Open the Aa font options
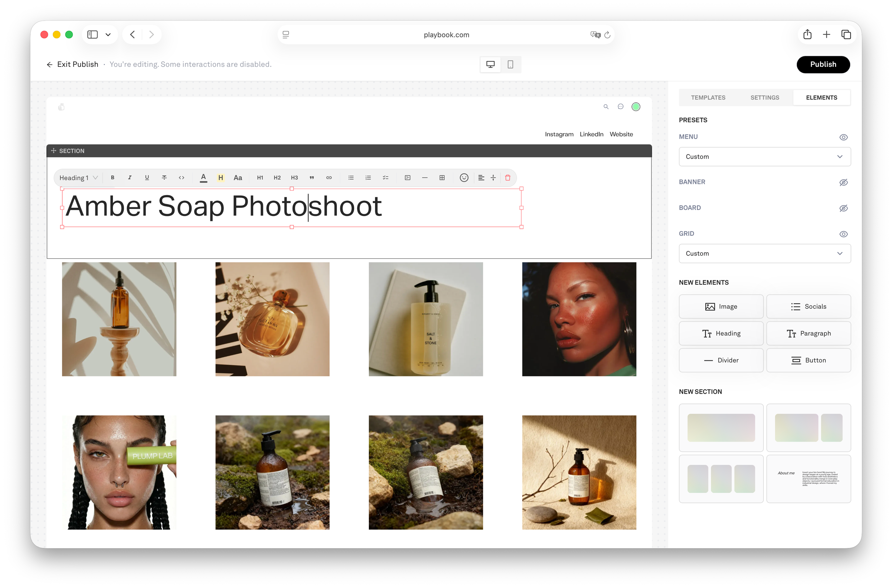892x588 pixels. 238,178
